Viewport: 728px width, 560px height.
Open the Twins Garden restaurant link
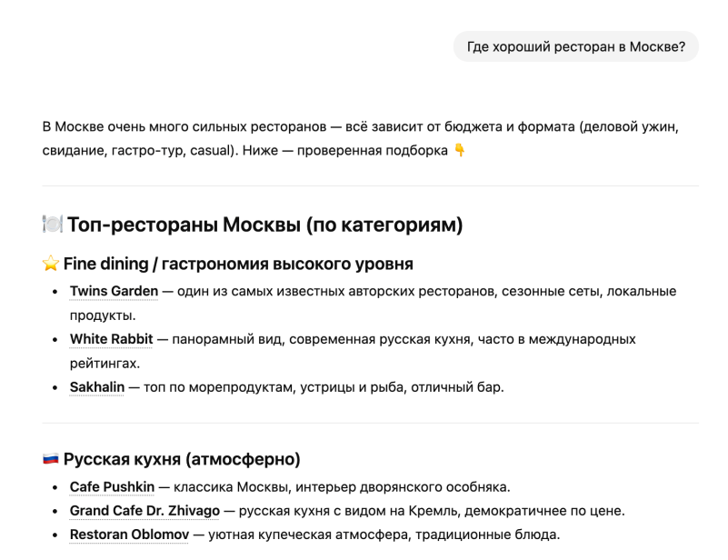114,291
